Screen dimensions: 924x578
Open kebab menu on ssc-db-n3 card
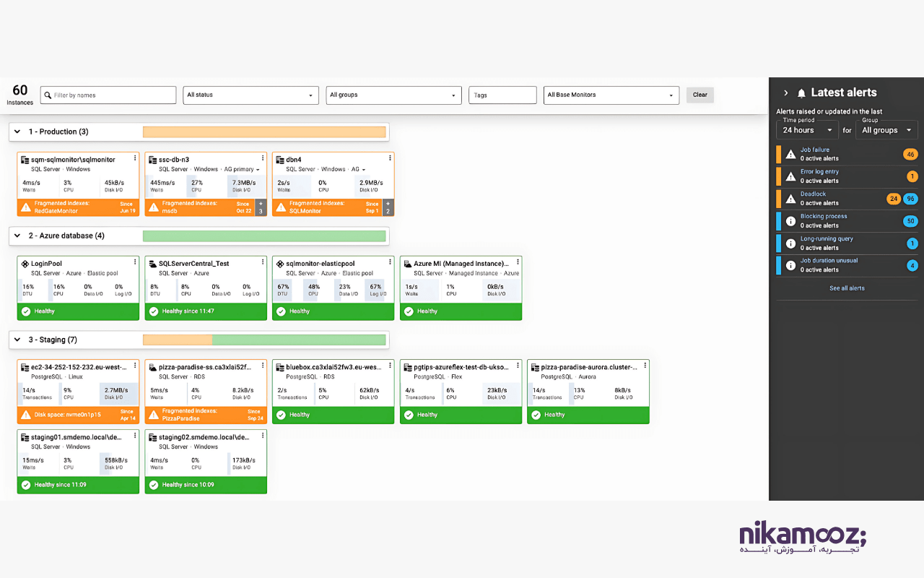click(x=263, y=158)
